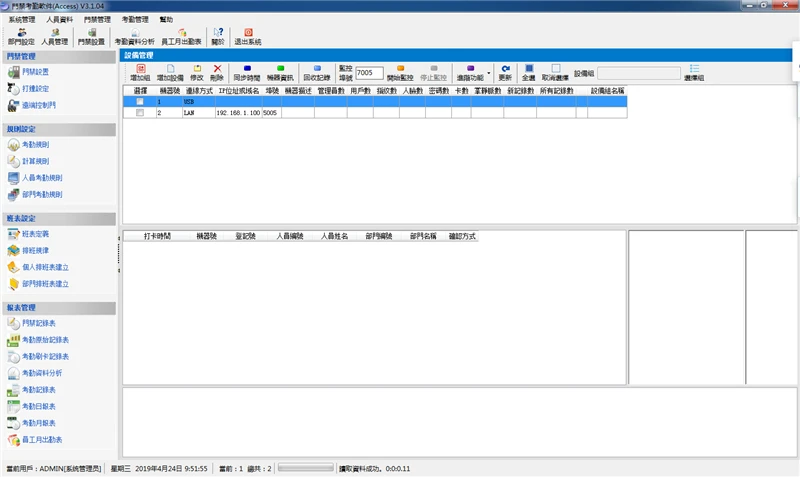Tick the checkbox for the LAN device row
The width and height of the screenshot is (800, 477).
pos(140,113)
